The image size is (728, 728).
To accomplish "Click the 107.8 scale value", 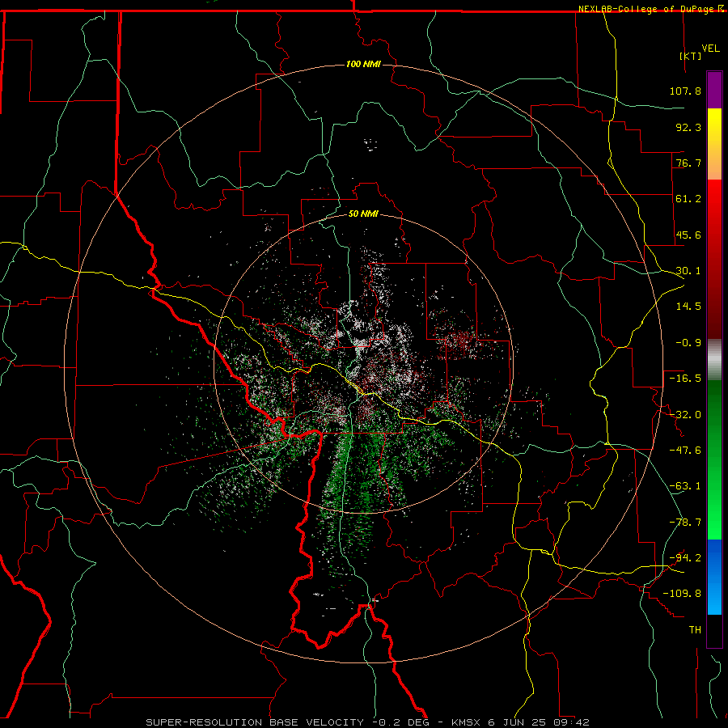I will tap(685, 91).
